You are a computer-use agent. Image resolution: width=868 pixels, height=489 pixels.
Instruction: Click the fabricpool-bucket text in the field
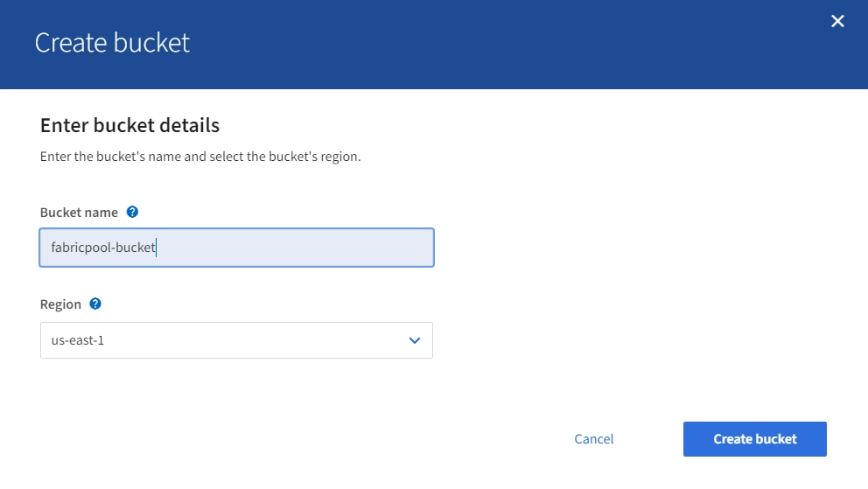[x=103, y=248]
